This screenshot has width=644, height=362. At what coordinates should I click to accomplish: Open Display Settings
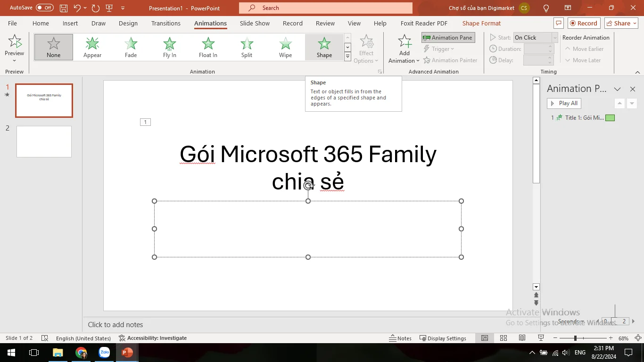tap(443, 338)
